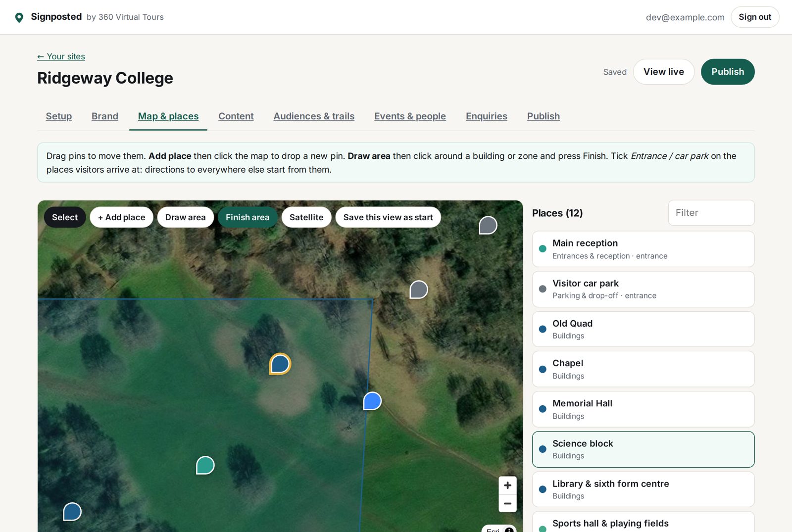Open Memorial Hall place entry
This screenshot has width=792, height=532.
643,409
